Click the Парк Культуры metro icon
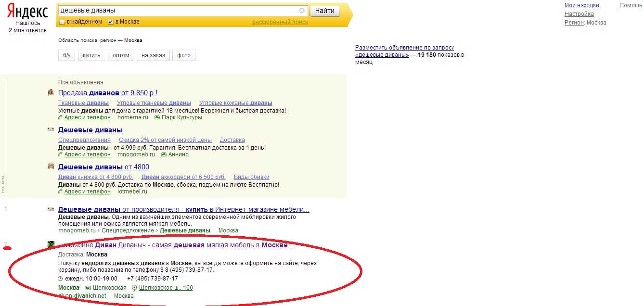The height and width of the screenshot is (306, 644). point(157,117)
